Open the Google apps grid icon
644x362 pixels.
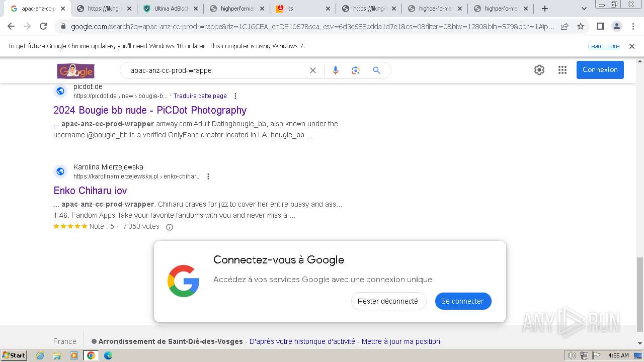tap(562, 70)
